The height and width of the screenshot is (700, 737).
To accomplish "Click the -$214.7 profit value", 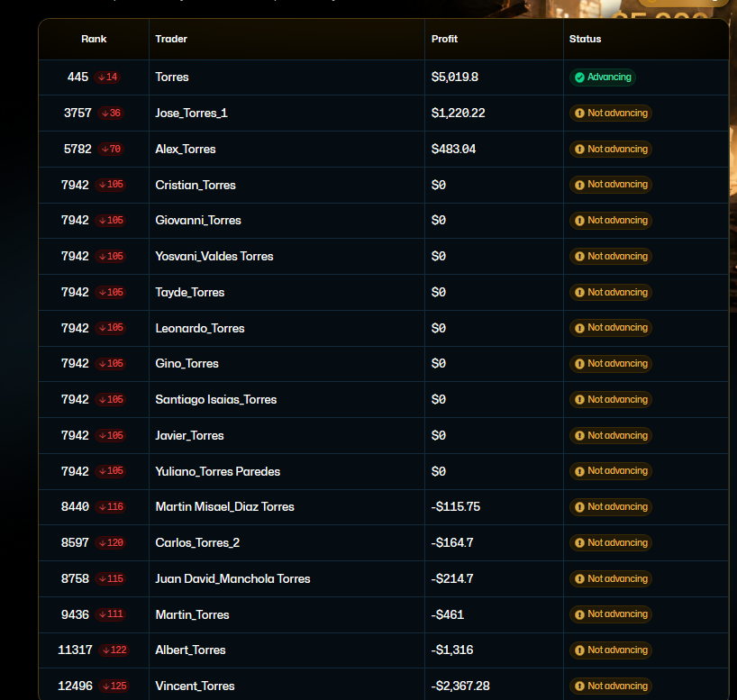I will [x=452, y=578].
